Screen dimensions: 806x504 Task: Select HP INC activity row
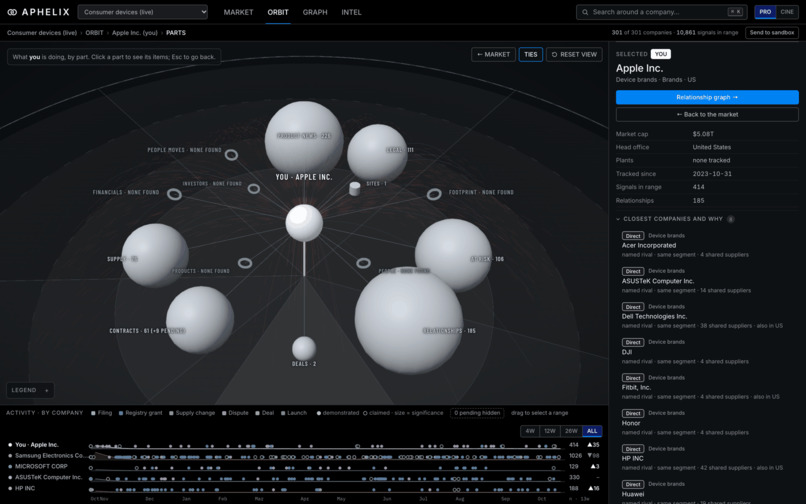coord(304,489)
